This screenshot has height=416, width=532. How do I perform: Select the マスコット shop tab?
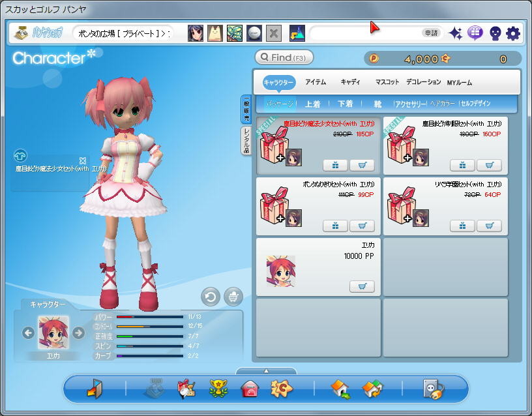(x=387, y=82)
